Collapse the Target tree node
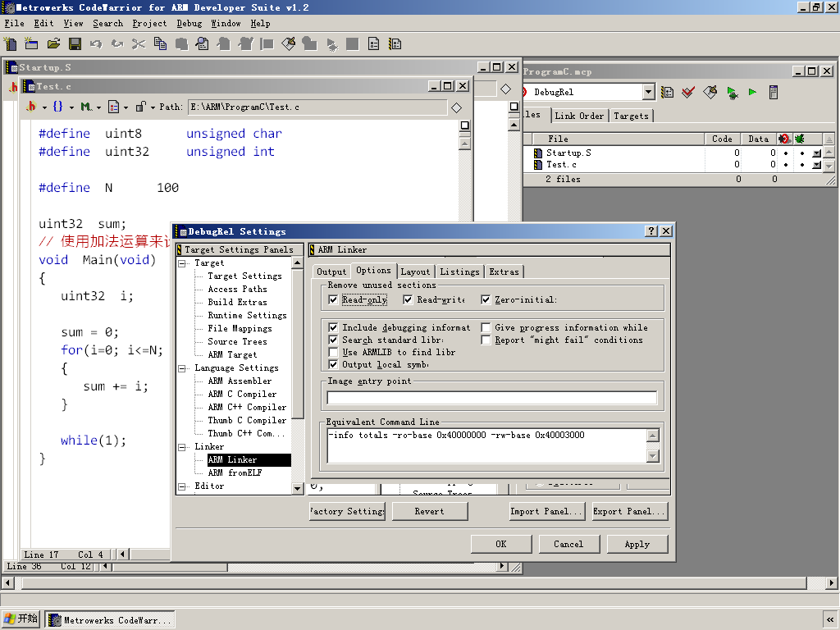 [182, 263]
